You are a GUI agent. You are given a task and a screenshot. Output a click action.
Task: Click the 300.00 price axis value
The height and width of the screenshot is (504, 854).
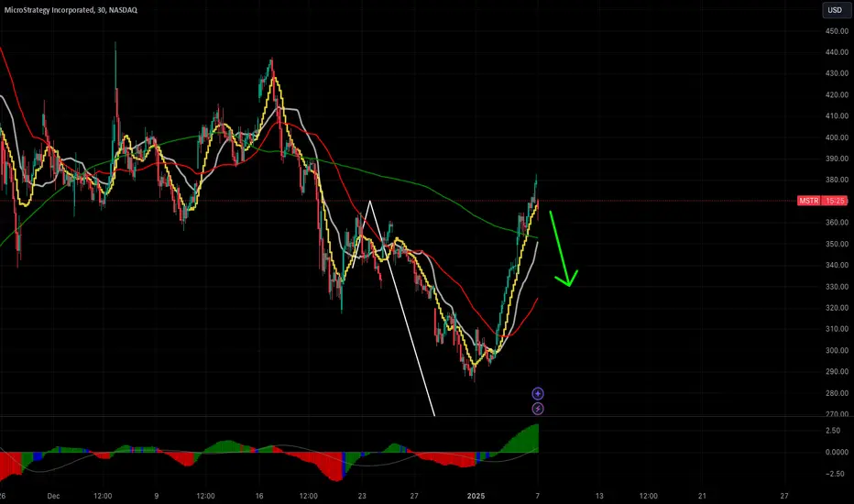click(x=837, y=350)
